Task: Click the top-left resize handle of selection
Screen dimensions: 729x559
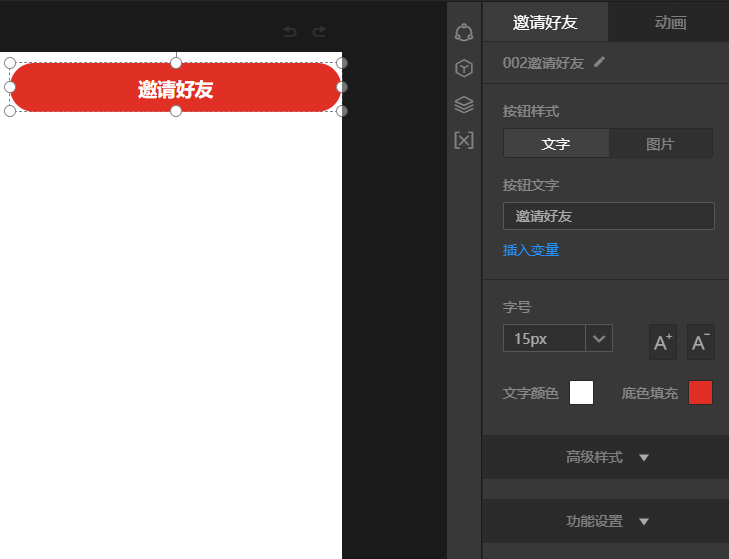Action: tap(10, 63)
